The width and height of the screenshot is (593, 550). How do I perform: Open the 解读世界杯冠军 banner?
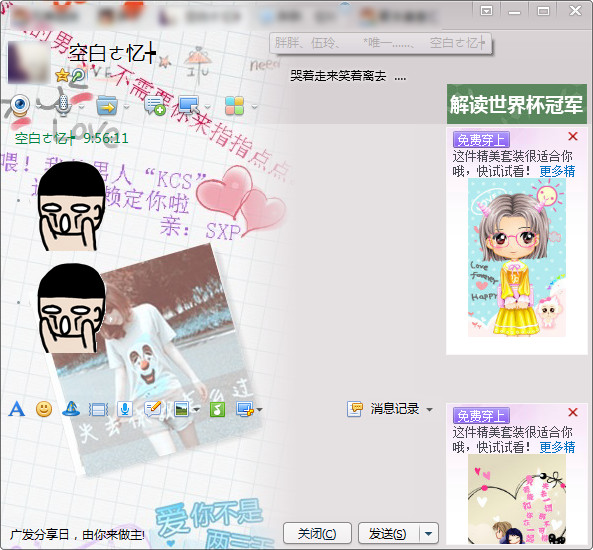coord(517,104)
